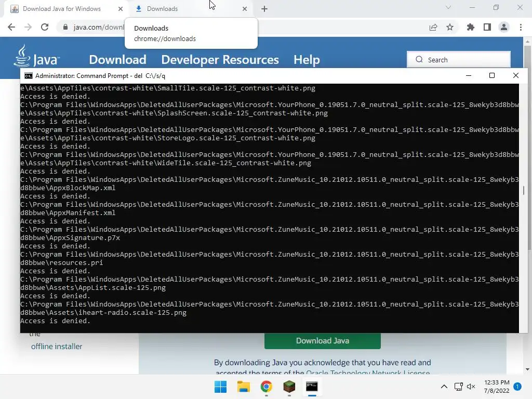Click the Chrome forward arrow
This screenshot has height=399, width=532.
(x=28, y=27)
